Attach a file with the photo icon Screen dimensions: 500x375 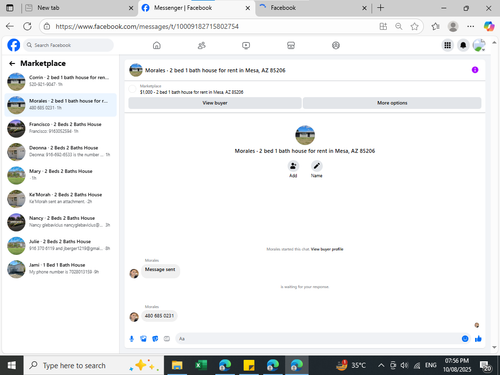[143, 339]
